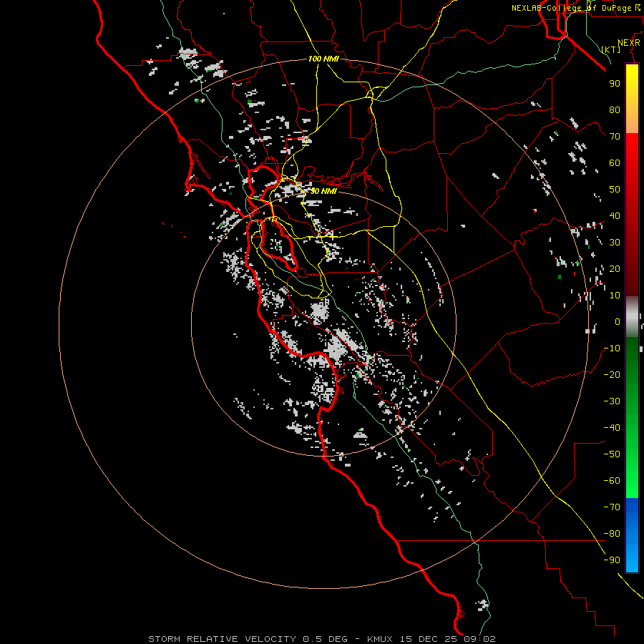Click the -50 knot scale label

612,454
